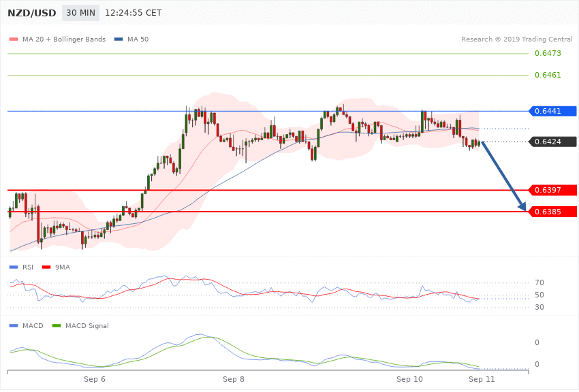Screen dimensions: 579x392
Task: Click the MACD legend swatch
Action: tap(14, 325)
